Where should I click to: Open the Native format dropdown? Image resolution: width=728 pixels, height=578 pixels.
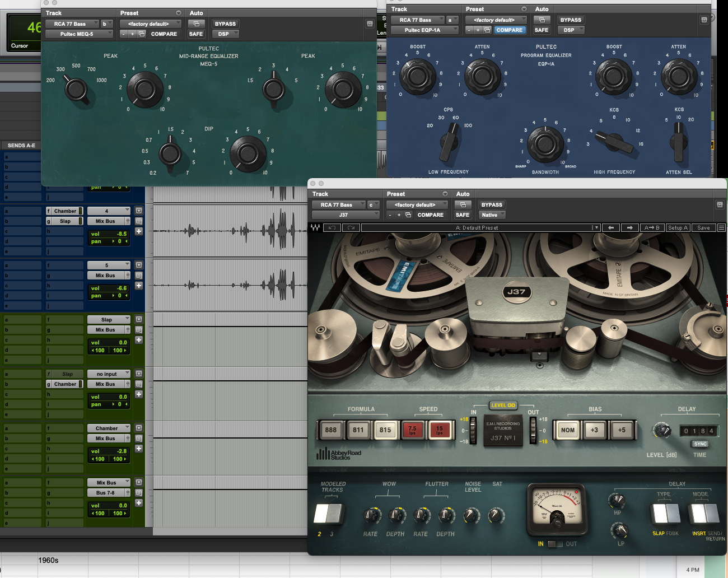(493, 215)
